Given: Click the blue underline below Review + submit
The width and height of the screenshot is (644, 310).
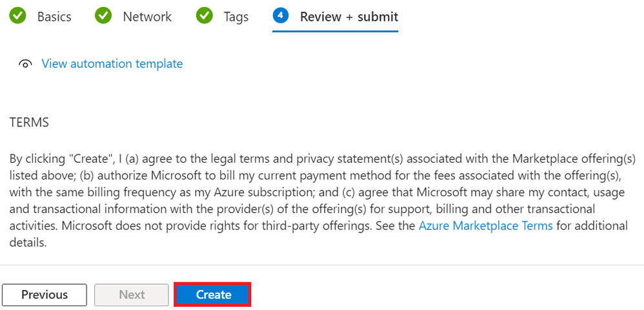Looking at the screenshot, I should pos(335,30).
